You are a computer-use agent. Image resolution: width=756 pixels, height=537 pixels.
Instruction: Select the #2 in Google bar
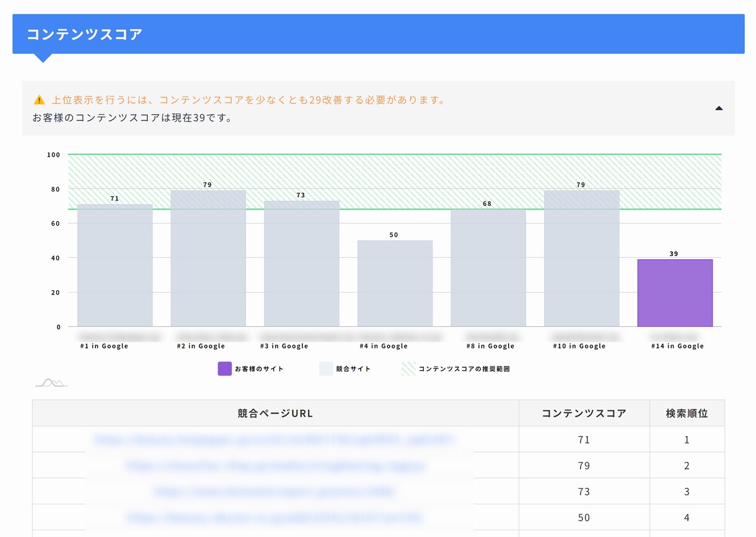tap(208, 259)
